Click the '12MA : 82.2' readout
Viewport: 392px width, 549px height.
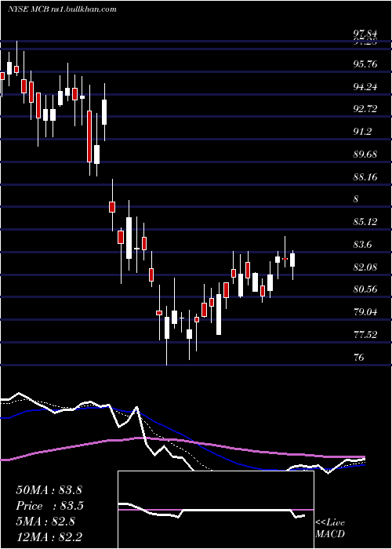(49, 537)
